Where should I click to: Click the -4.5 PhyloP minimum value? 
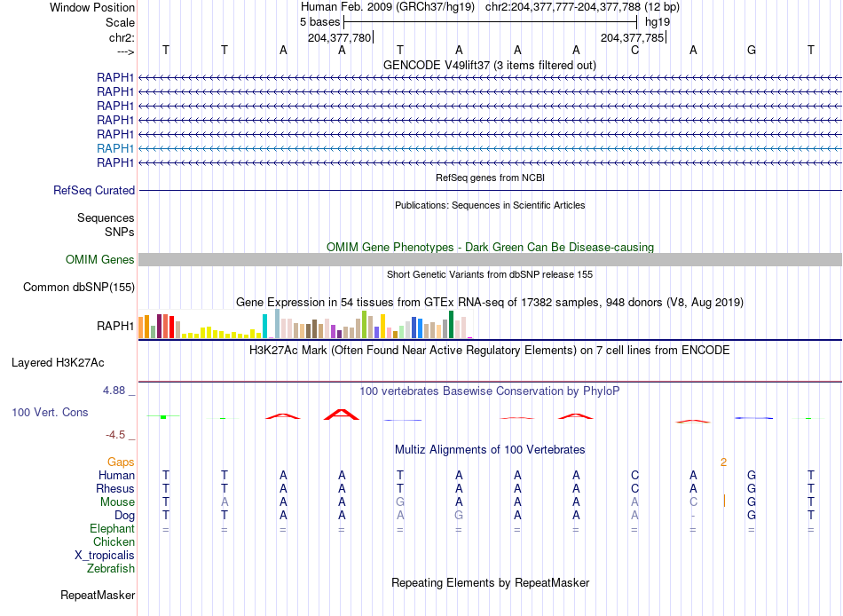coord(115,435)
